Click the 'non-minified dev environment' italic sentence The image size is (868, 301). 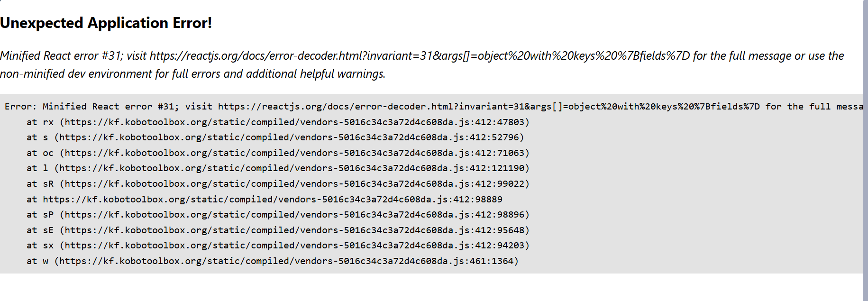click(192, 74)
